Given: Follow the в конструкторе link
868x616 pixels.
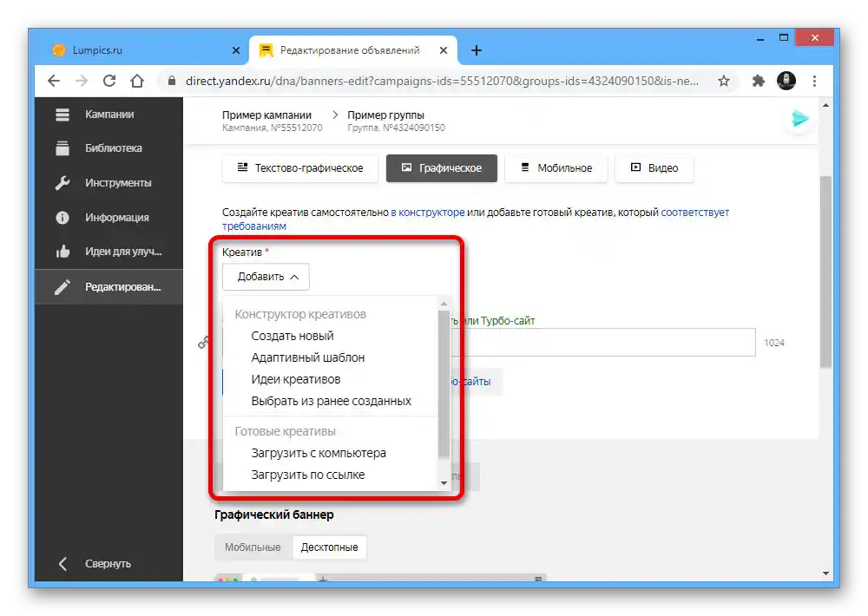Looking at the screenshot, I should click(x=428, y=213).
